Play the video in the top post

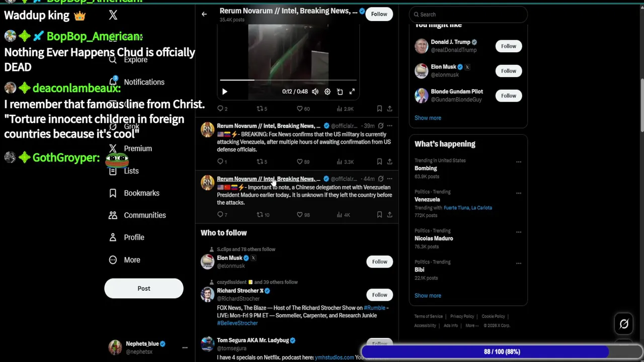pos(224,92)
